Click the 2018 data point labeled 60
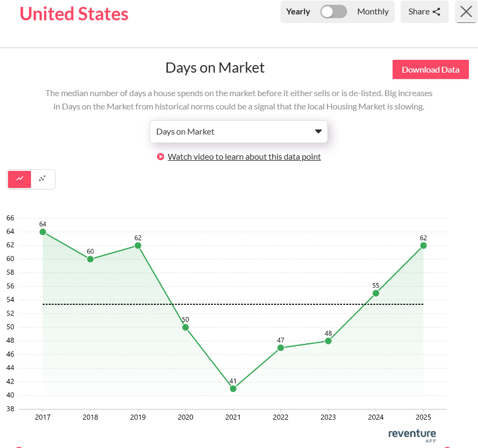The height and width of the screenshot is (448, 478). [x=90, y=259]
